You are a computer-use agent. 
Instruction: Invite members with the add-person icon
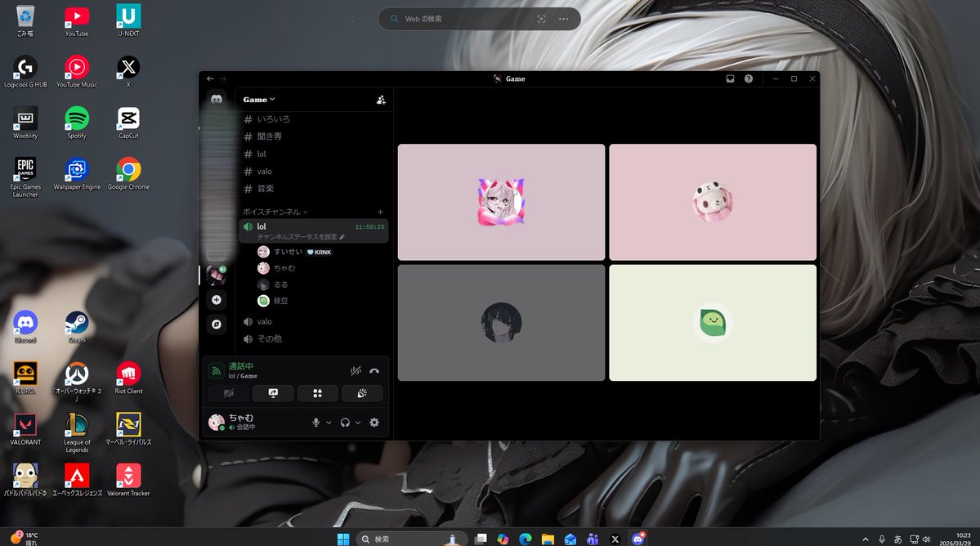(381, 100)
